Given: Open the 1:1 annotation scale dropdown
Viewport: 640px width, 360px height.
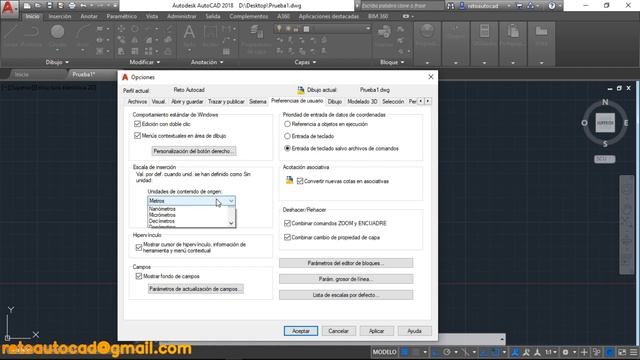Looking at the screenshot, I should click(551, 352).
